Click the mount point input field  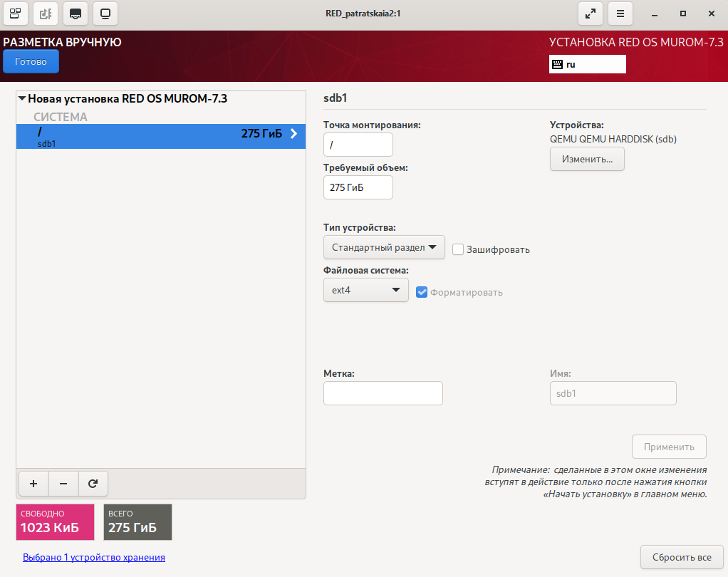click(x=358, y=145)
